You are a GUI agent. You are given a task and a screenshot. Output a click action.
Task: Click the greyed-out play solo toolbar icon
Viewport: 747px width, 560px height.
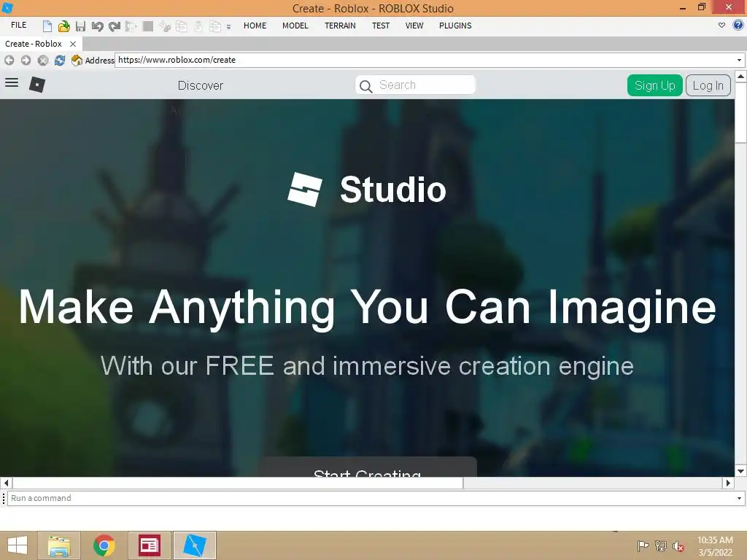(x=131, y=26)
